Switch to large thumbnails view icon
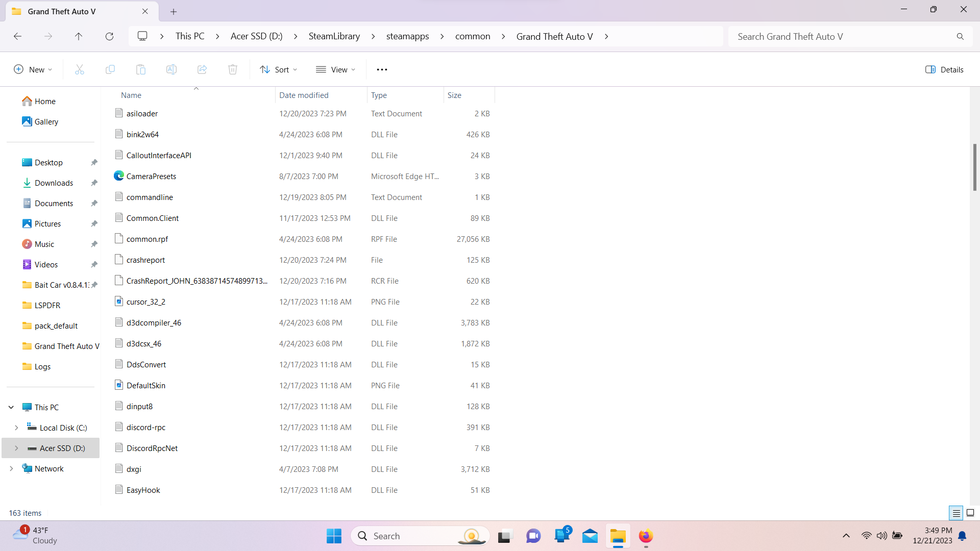 970,513
